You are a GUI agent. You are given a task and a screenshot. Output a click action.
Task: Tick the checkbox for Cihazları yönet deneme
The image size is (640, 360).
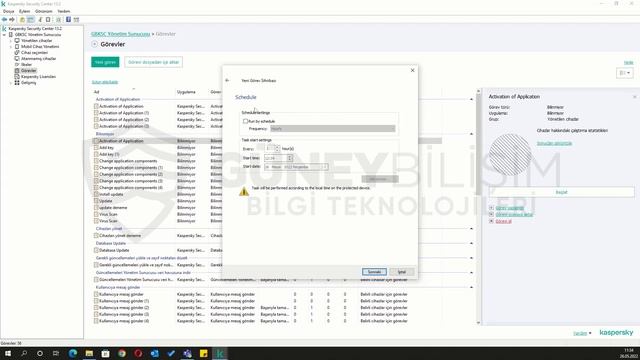click(x=96, y=236)
